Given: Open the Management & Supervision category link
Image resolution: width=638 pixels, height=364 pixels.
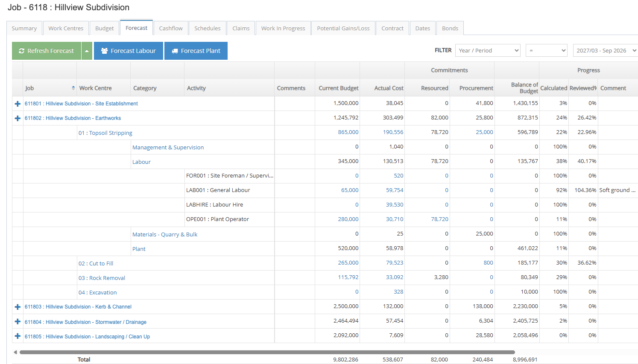Looking at the screenshot, I should [168, 147].
